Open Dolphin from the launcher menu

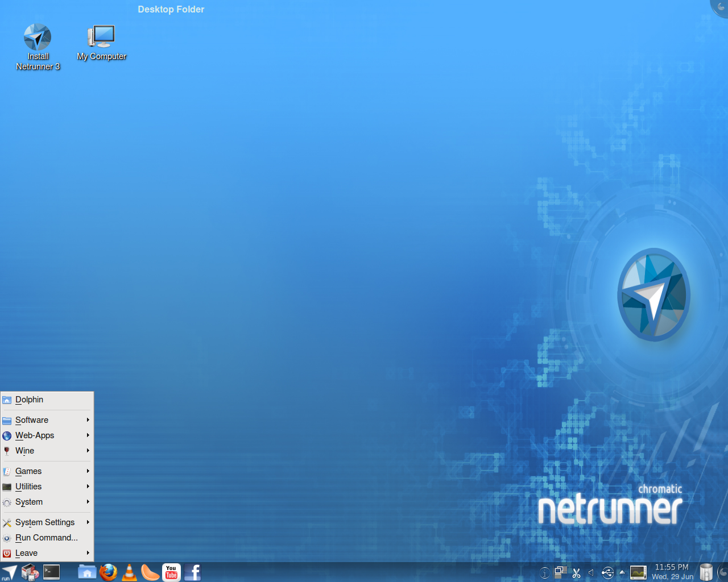47,400
